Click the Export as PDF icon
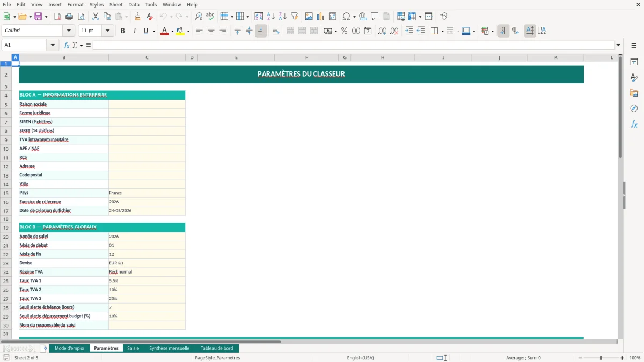The height and width of the screenshot is (362, 644). (x=57, y=17)
